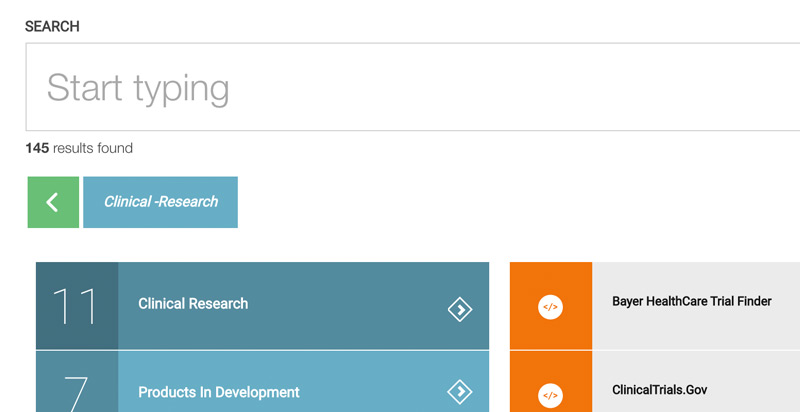This screenshot has height=412, width=800.
Task: Click the diamond arrow icon on Products In Development row
Action: [x=459, y=391]
